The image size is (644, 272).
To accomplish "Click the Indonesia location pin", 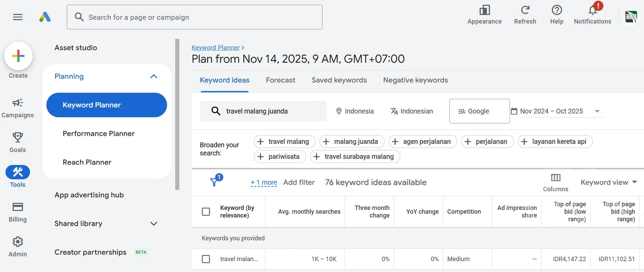I will [x=339, y=111].
